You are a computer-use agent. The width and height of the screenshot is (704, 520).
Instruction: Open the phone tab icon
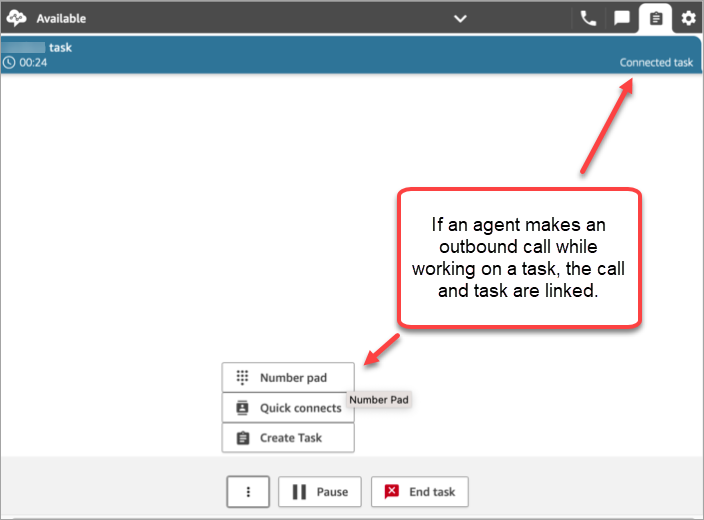(588, 18)
